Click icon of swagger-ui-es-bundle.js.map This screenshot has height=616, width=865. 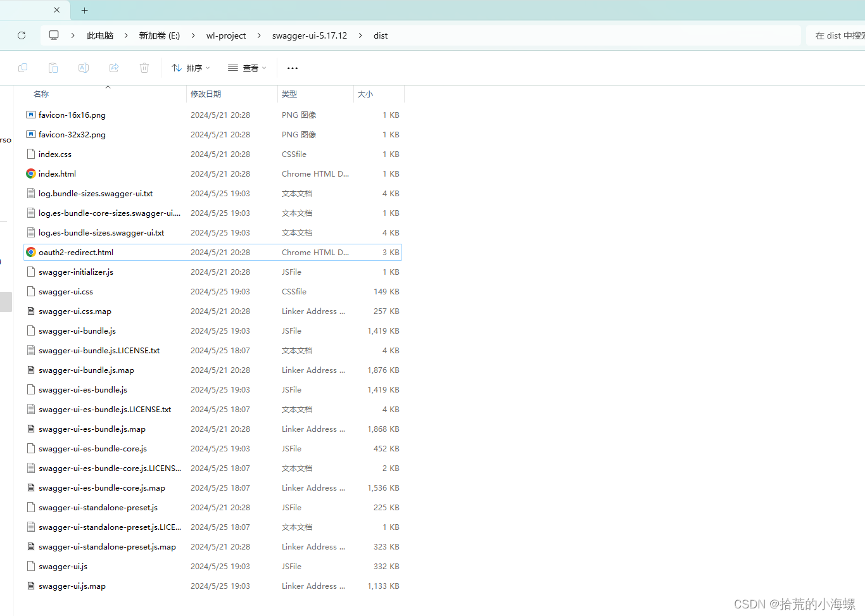[x=30, y=429]
